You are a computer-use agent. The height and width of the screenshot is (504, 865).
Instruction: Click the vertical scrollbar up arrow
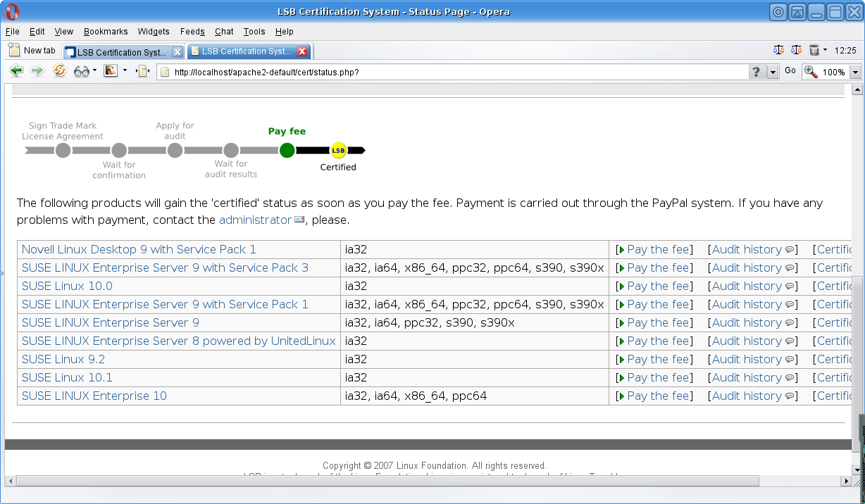tap(857, 89)
